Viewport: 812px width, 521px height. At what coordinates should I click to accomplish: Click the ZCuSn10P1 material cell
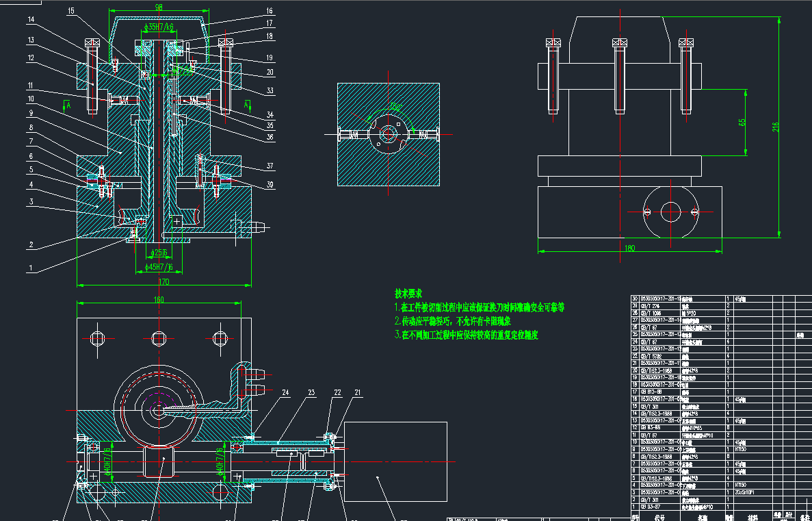745,492
